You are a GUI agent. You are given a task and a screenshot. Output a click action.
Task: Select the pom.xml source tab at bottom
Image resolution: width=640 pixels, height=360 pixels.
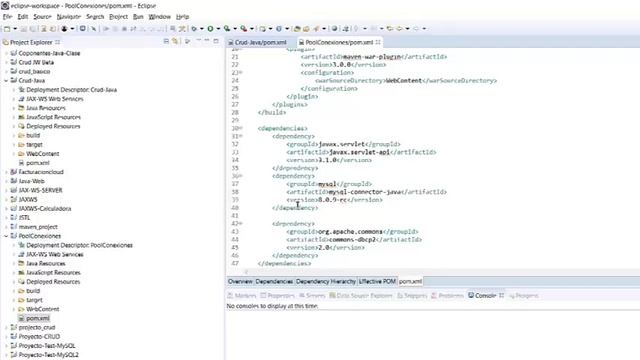click(x=410, y=282)
